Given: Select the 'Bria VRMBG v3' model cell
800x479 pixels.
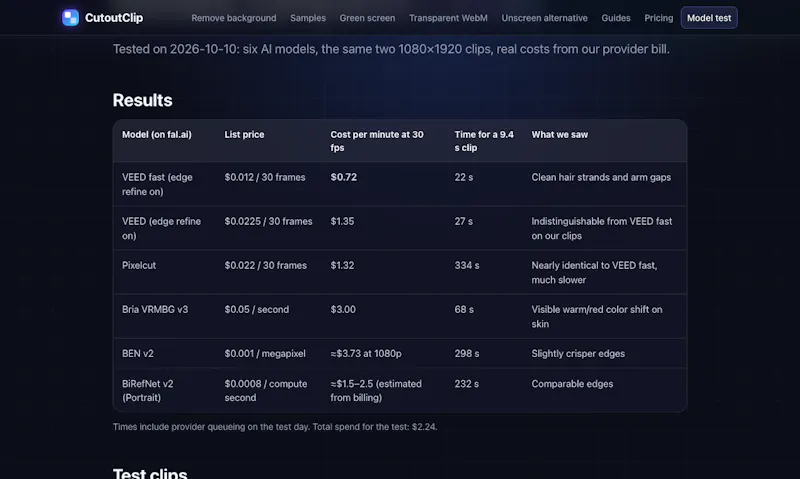Looking at the screenshot, I should 155,310.
